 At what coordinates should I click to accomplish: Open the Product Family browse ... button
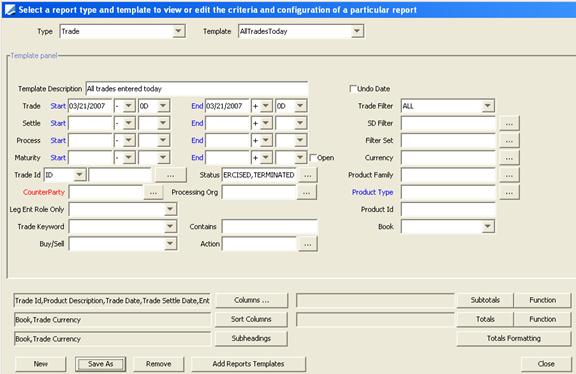tap(509, 175)
